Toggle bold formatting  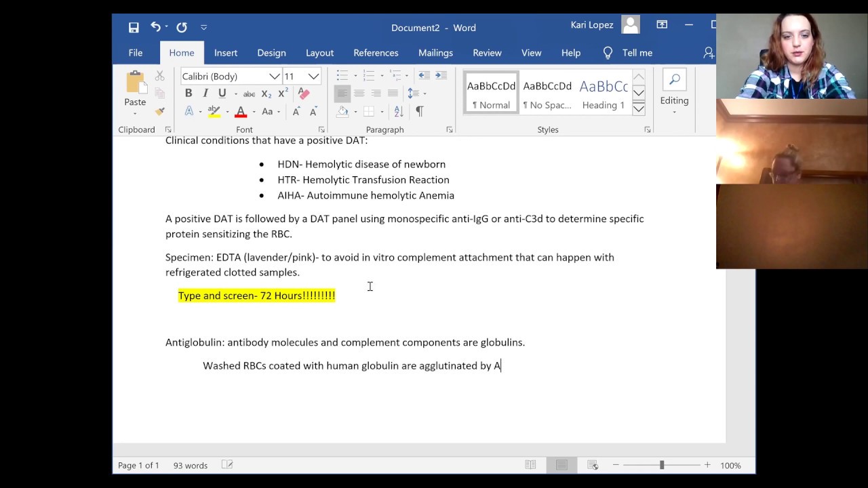coord(189,94)
